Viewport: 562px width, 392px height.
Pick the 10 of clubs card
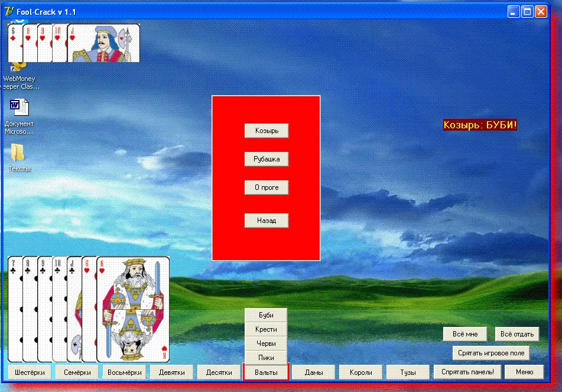[59, 309]
